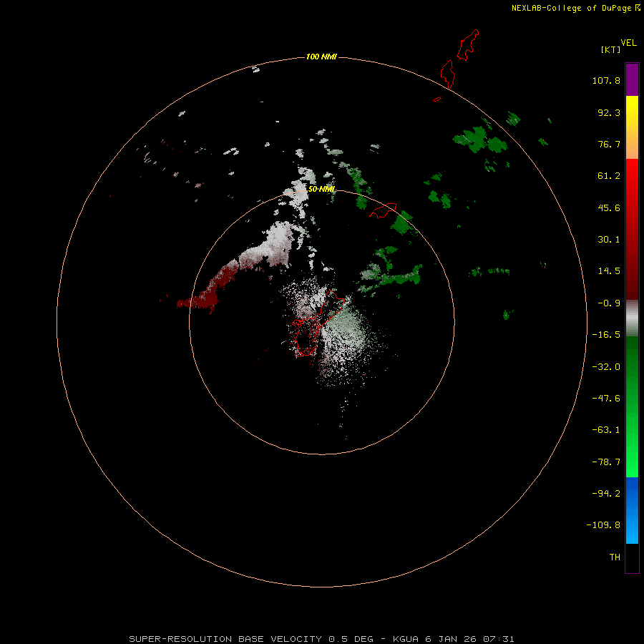644x644 pixels.
Task: Click the yellow-orange segment of the color bar
Action: [x=632, y=127]
